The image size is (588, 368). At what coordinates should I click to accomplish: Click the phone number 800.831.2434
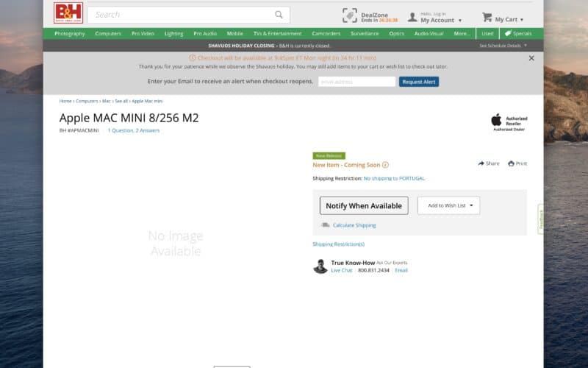click(x=373, y=270)
